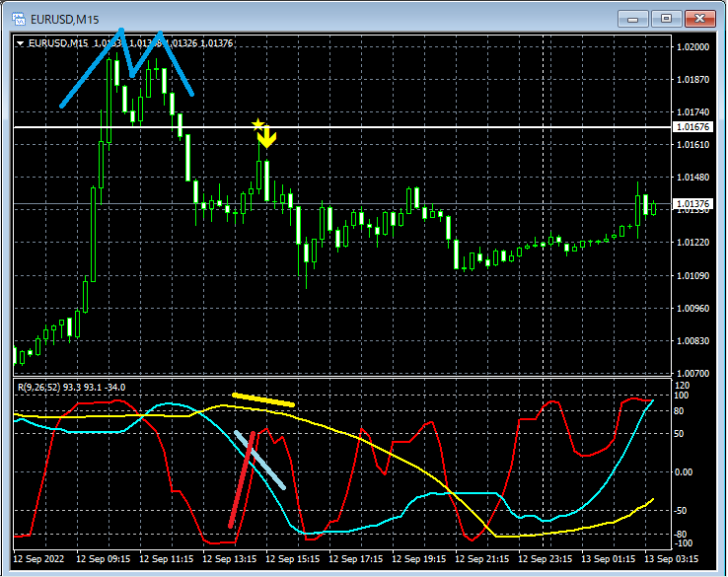Maximize the EURUSD,M15 chart window
The width and height of the screenshot is (728, 577).
point(666,19)
